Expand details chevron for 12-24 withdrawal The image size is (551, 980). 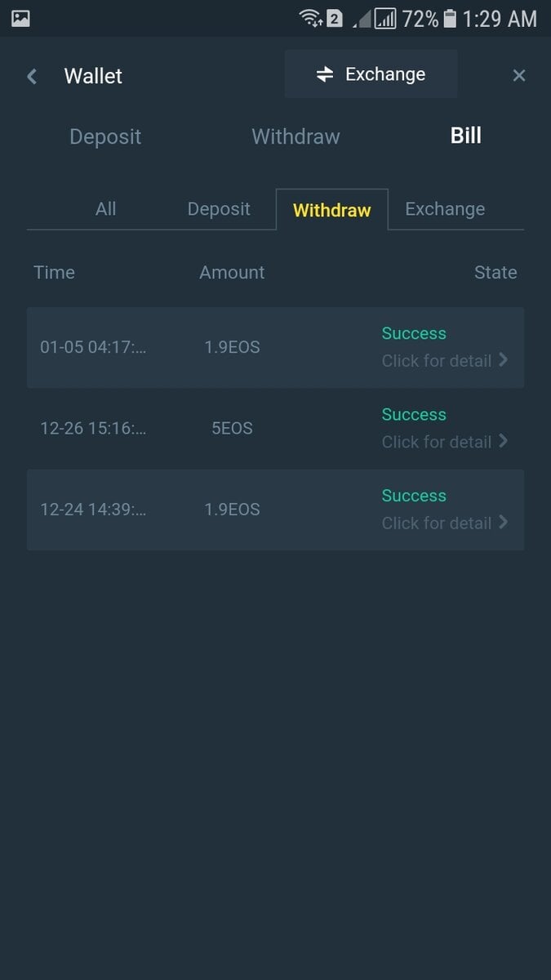click(503, 522)
